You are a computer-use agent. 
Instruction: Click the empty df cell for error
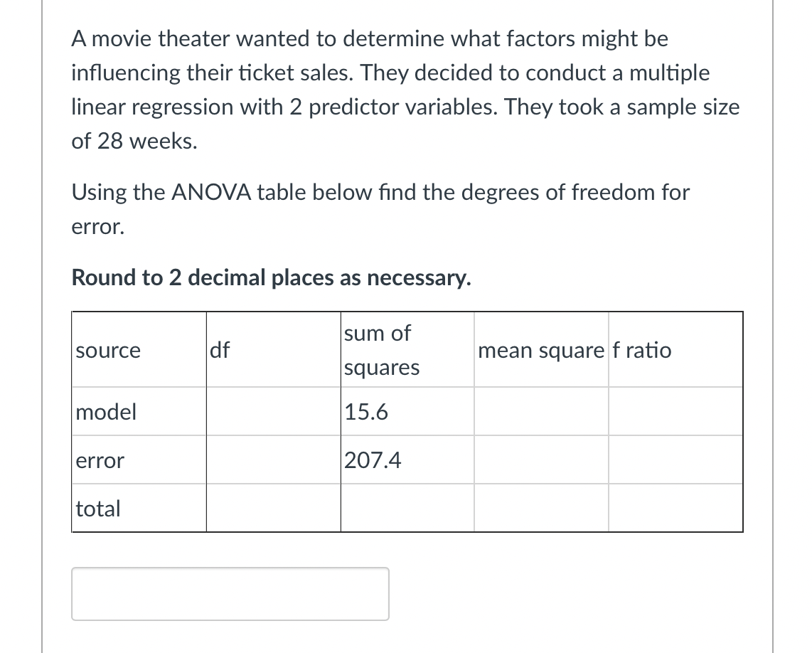click(273, 460)
